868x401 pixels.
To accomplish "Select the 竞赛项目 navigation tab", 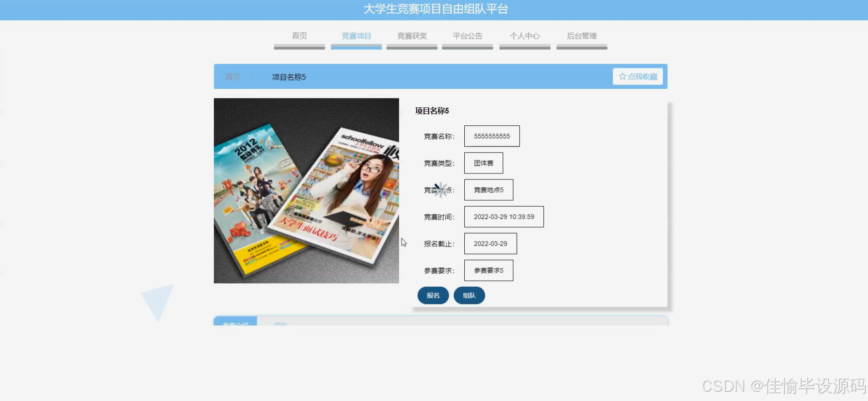I will (356, 36).
